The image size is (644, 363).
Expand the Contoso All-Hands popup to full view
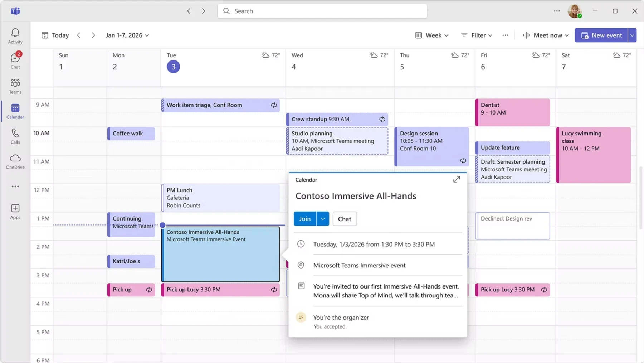pyautogui.click(x=457, y=179)
